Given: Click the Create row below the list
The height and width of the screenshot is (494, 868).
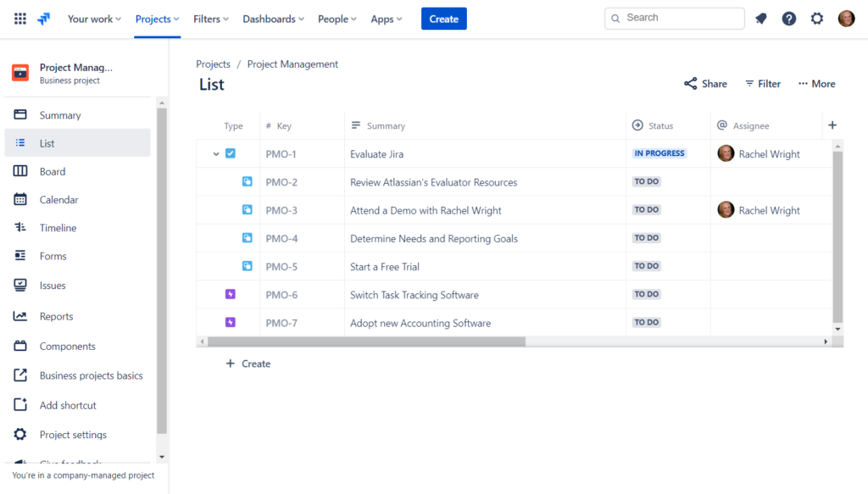Looking at the screenshot, I should click(248, 364).
